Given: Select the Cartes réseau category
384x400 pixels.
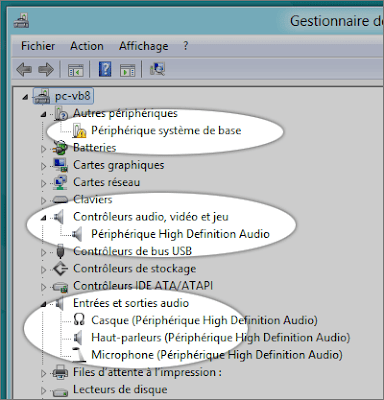Looking at the screenshot, I should pyautogui.click(x=107, y=182).
